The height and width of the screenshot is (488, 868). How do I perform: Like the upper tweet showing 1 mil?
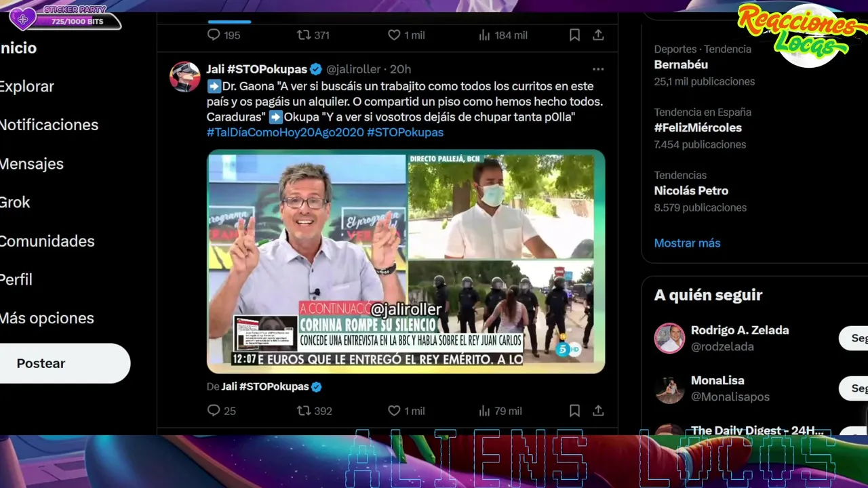click(x=406, y=35)
